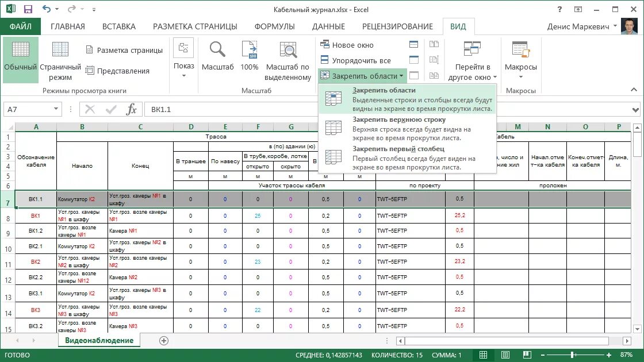644x362 pixels.
Task: Click the ribbon display options icon
Action: (x=578, y=9)
